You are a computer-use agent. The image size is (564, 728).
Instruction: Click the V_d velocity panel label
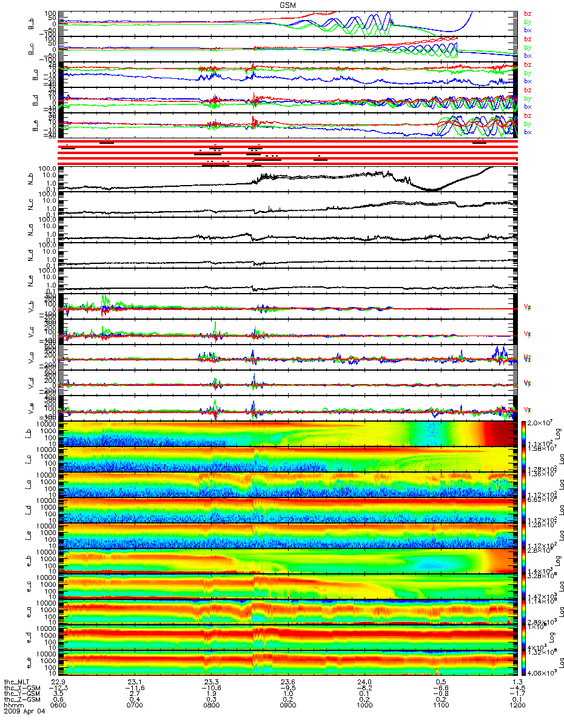coord(30,383)
